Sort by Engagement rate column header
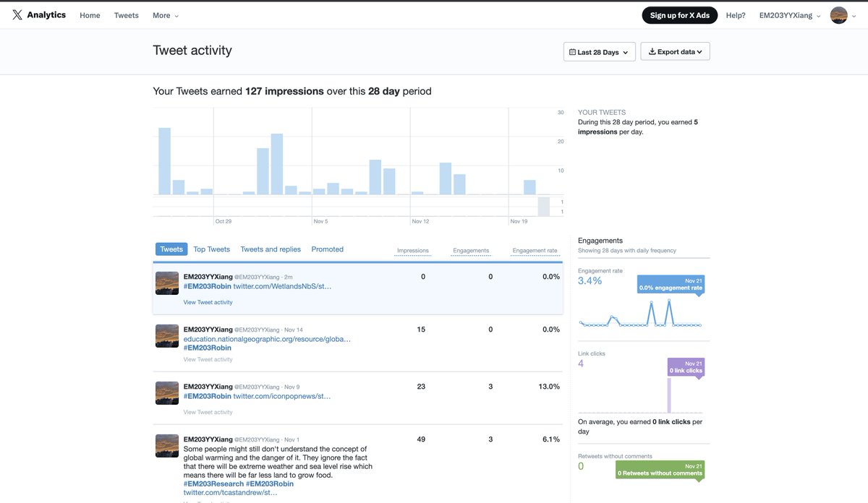This screenshot has height=503, width=868. [535, 251]
